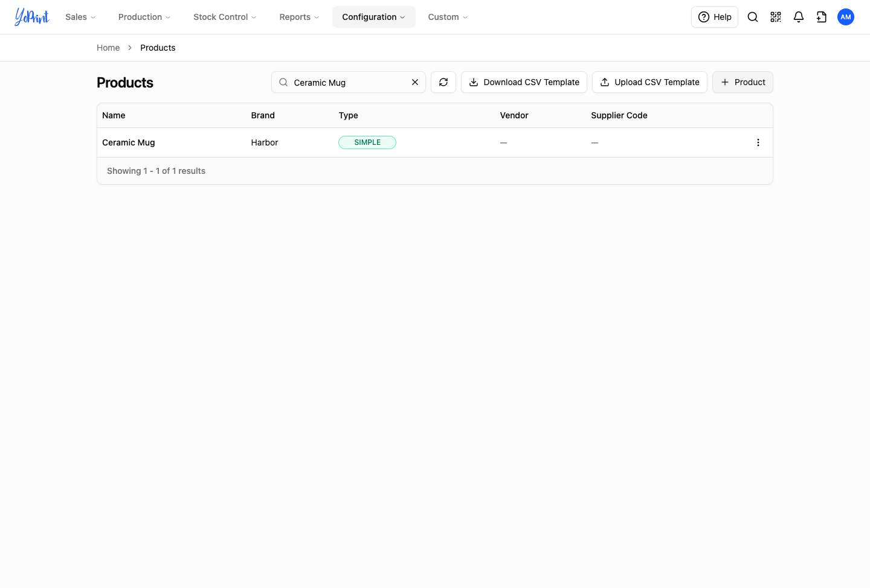Click the Products breadcrumb
The height and width of the screenshot is (588, 870).
click(158, 48)
